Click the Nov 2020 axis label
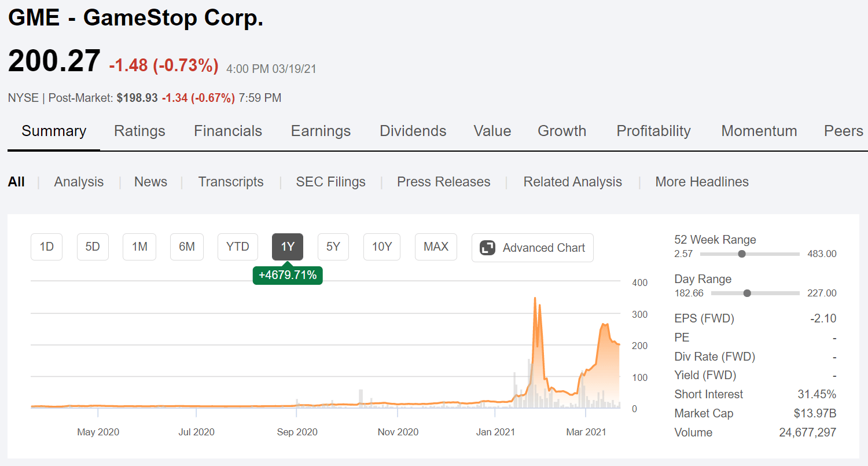Viewport: 868px width, 466px height. pos(398,432)
